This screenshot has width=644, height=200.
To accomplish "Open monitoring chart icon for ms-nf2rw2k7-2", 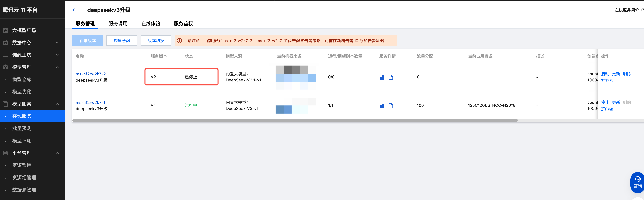I will [382, 77].
